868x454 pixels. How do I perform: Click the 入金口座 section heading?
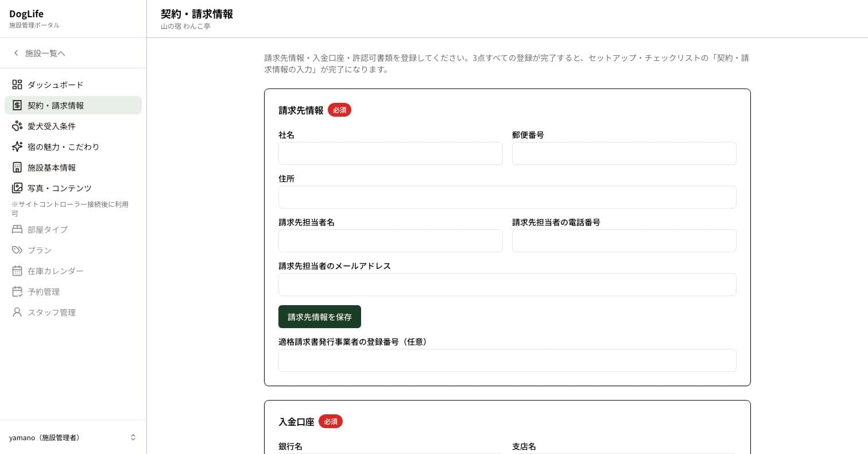pos(296,422)
